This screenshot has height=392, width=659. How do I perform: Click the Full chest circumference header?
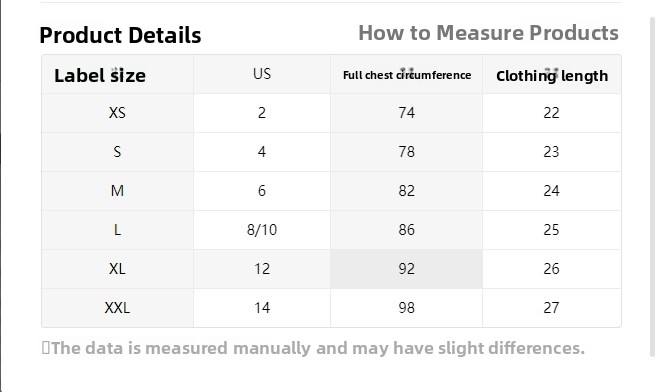click(406, 74)
